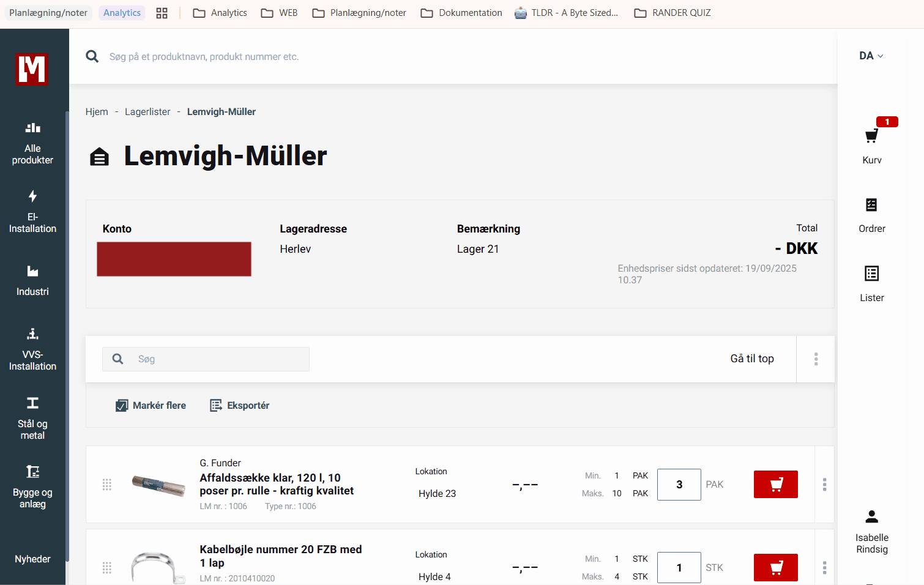Open the list toolbar three-dot menu

coord(816,359)
